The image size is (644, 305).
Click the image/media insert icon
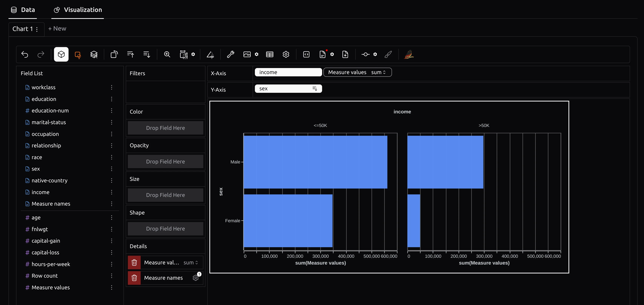pyautogui.click(x=246, y=54)
